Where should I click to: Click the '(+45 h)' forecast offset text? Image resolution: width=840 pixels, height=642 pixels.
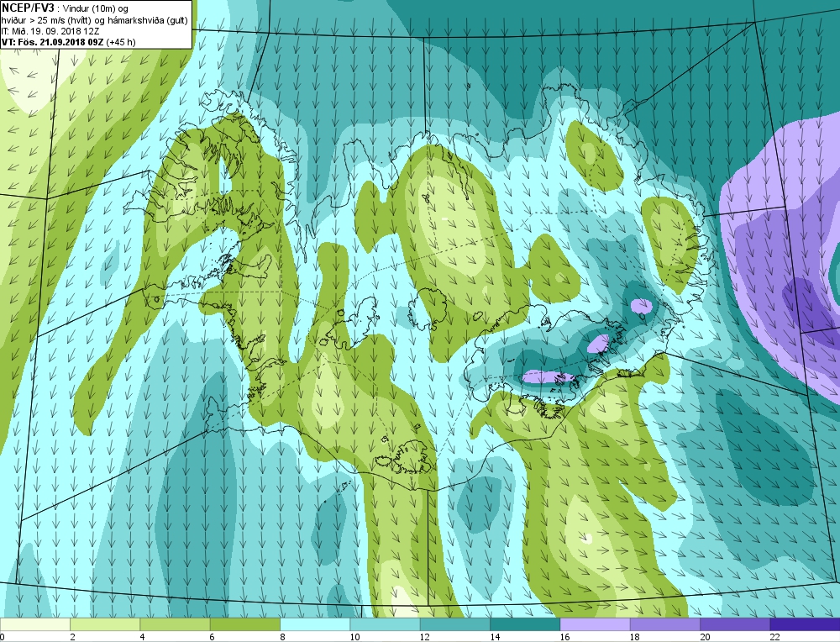click(x=121, y=42)
